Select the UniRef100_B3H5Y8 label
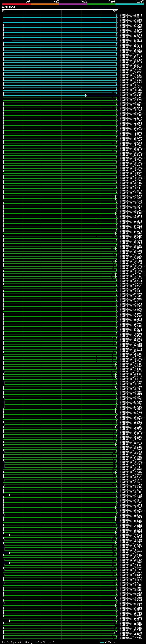This screenshot has height=644, width=146. pos(131,40)
